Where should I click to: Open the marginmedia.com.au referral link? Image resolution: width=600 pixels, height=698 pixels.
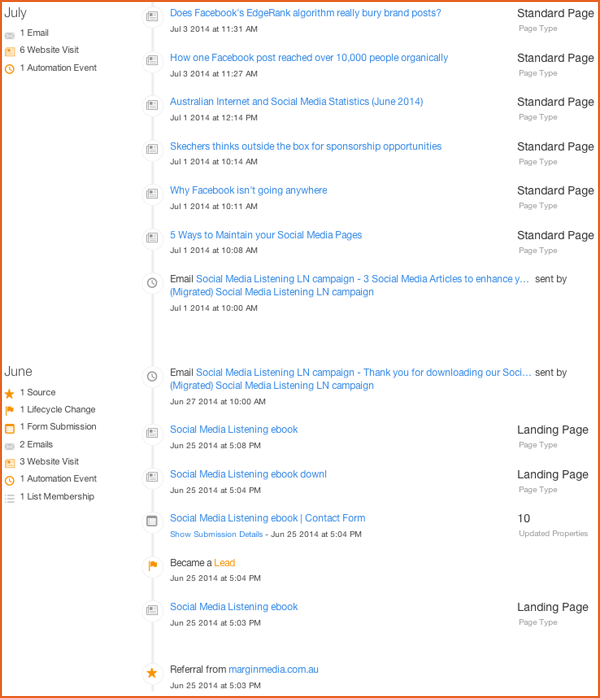point(273,670)
